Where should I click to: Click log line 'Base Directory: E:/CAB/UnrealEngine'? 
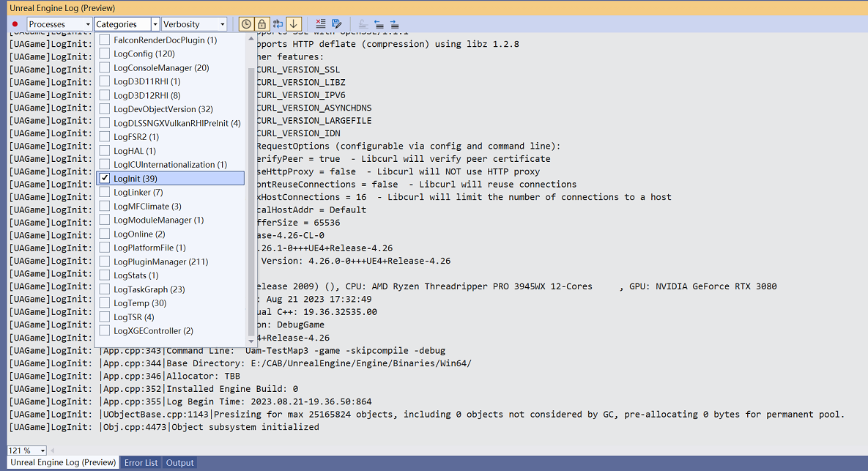pyautogui.click(x=319, y=363)
